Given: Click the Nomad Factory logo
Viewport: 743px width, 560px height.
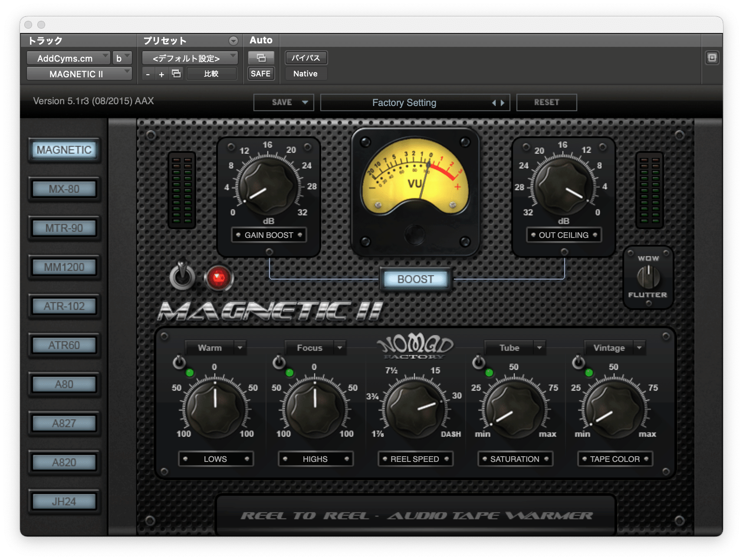Looking at the screenshot, I should coord(415,347).
